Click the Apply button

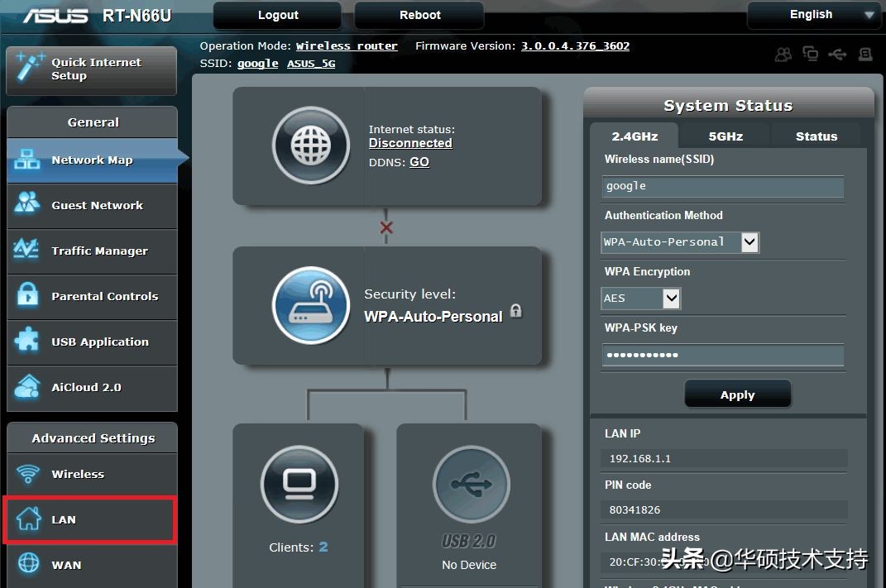(x=737, y=394)
